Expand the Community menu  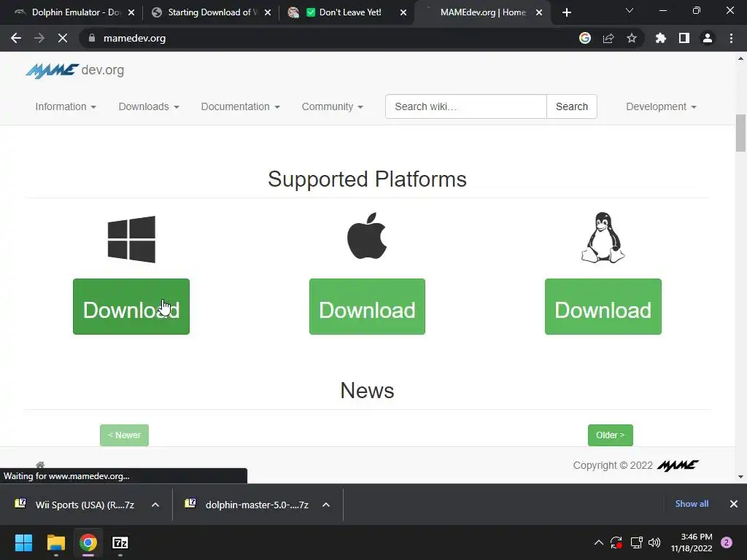[x=333, y=106]
